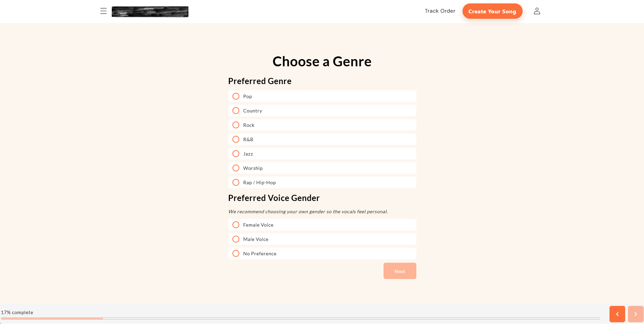Click the Choose a Genre heading

322,62
